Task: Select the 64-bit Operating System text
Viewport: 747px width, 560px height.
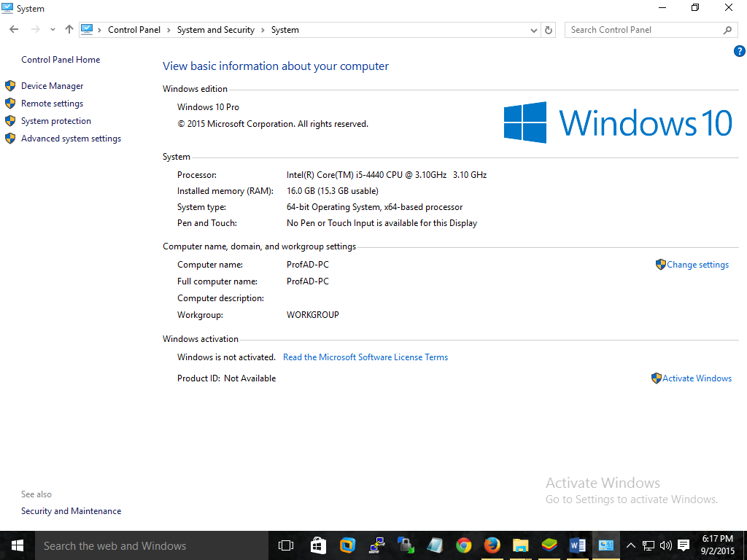Action: click(374, 207)
